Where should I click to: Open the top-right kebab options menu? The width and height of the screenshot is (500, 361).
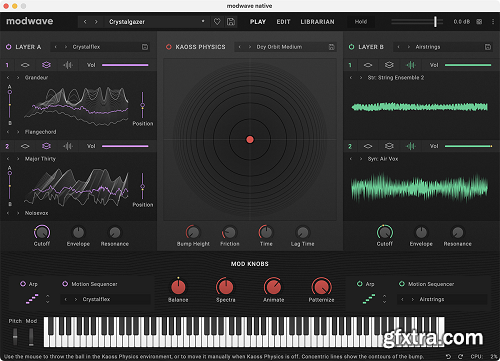[493, 22]
